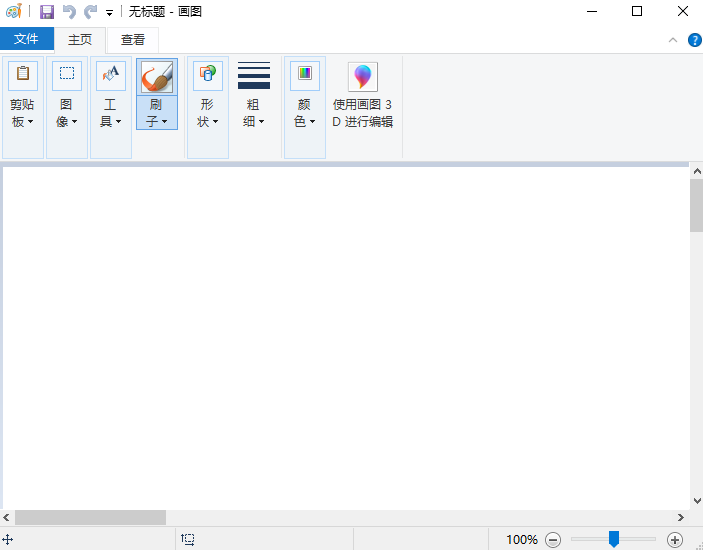Click the Paint app icon in title bar
The image size is (703, 550).
point(14,11)
